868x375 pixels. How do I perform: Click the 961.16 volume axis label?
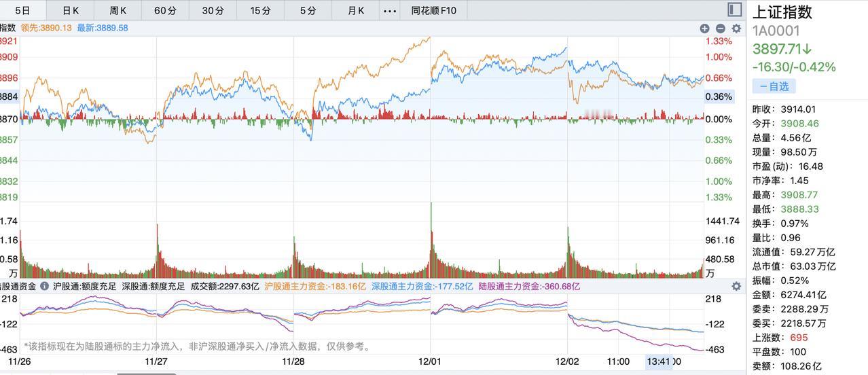pyautogui.click(x=720, y=240)
